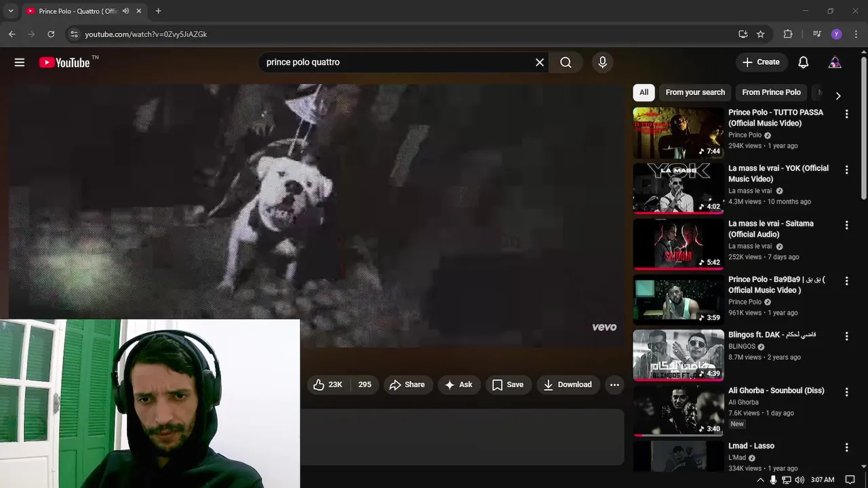The width and height of the screenshot is (868, 488).
Task: Like the video (23K)
Action: click(328, 384)
